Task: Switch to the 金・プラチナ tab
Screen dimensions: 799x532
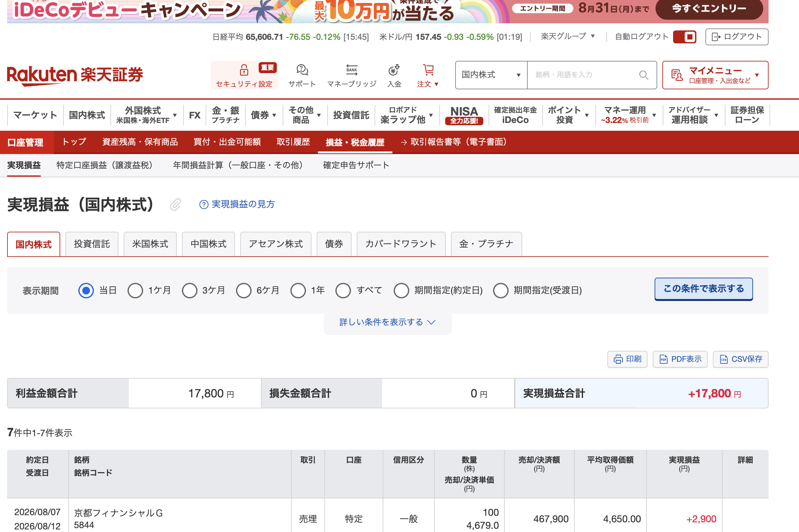Action: pyautogui.click(x=486, y=244)
